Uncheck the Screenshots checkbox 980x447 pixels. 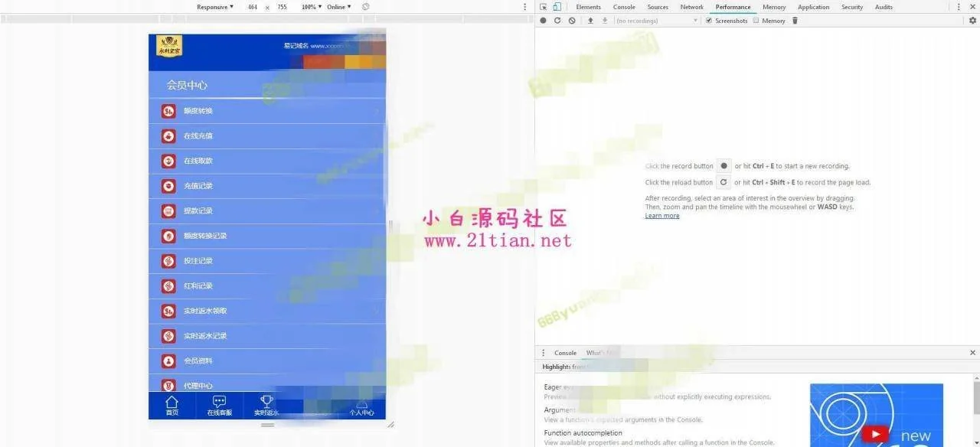click(709, 21)
